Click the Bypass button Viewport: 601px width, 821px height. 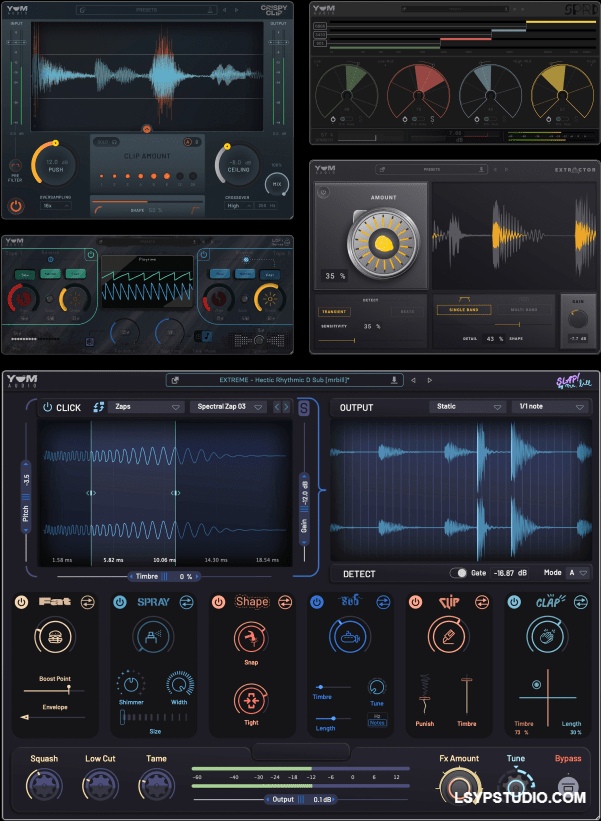click(x=568, y=785)
